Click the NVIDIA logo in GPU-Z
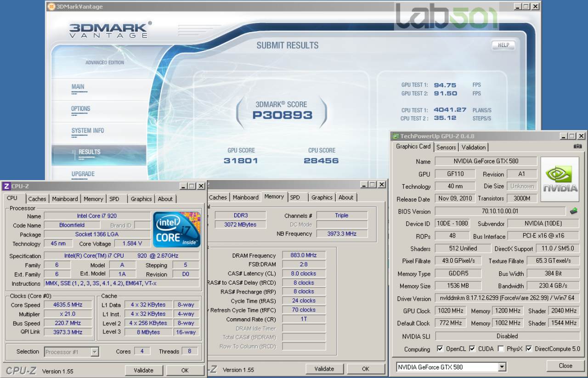This screenshot has width=588, height=378. click(560, 180)
